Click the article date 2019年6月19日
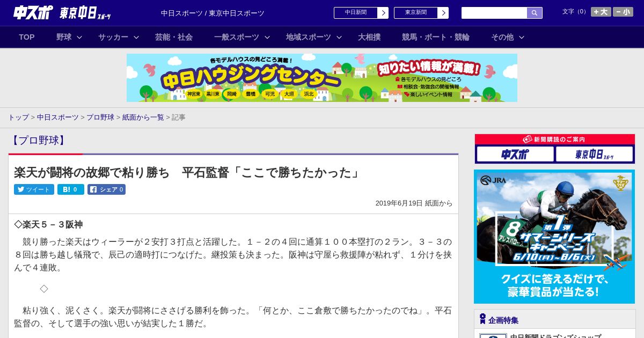The height and width of the screenshot is (338, 644). pyautogui.click(x=399, y=203)
